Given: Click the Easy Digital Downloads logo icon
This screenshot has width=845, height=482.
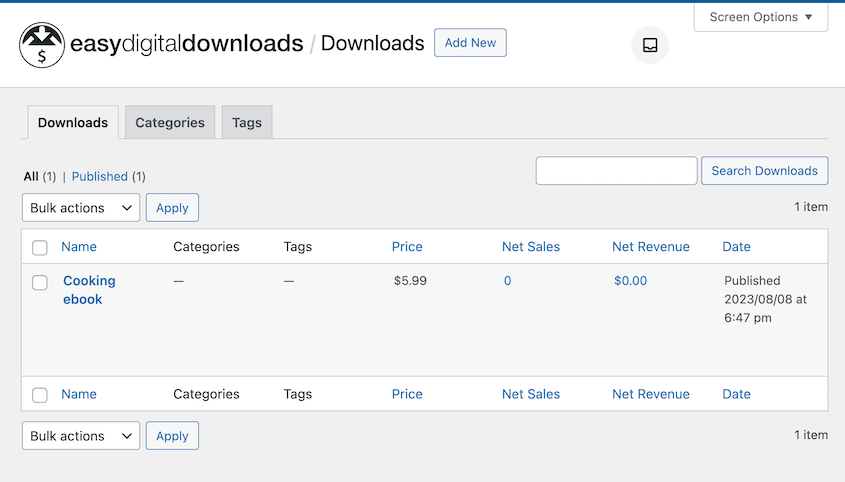Looking at the screenshot, I should 42,45.
